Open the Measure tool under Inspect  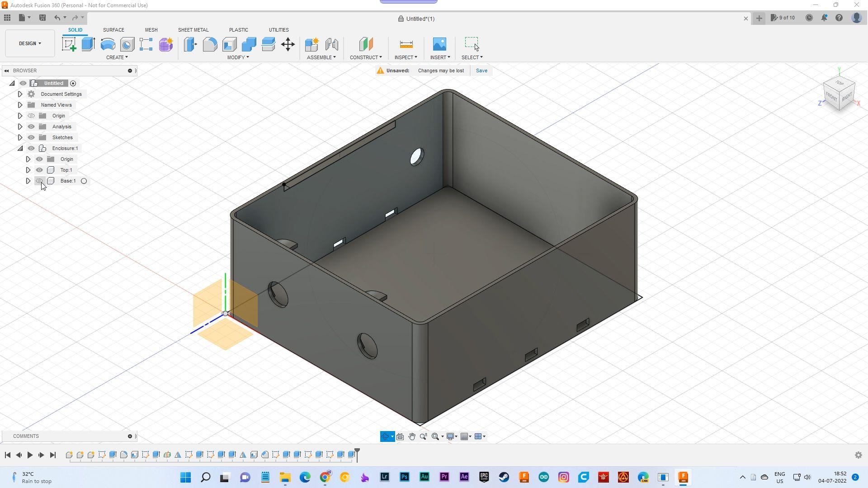pyautogui.click(x=406, y=44)
